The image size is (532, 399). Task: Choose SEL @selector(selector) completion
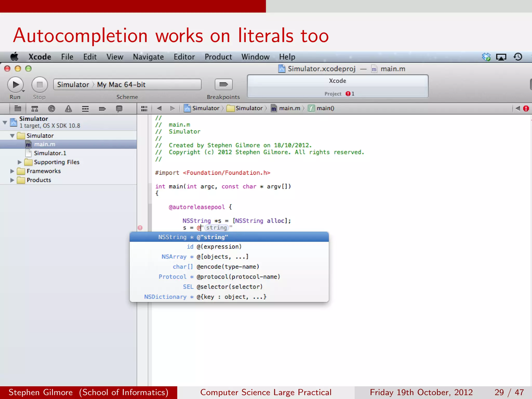[x=229, y=287]
